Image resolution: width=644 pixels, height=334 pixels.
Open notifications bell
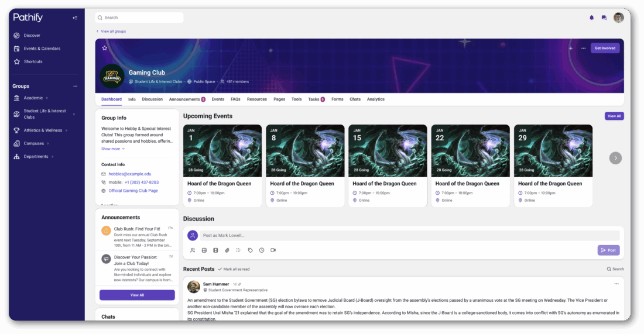tap(591, 18)
